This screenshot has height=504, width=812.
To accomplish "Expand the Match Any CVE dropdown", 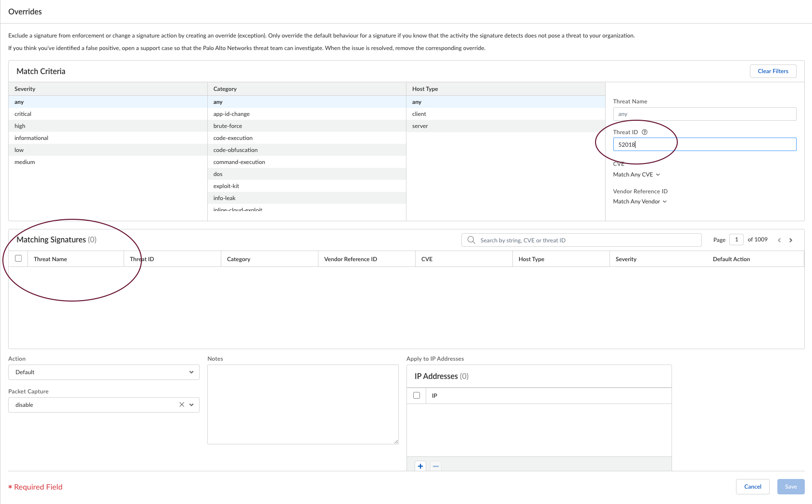I will tap(636, 175).
